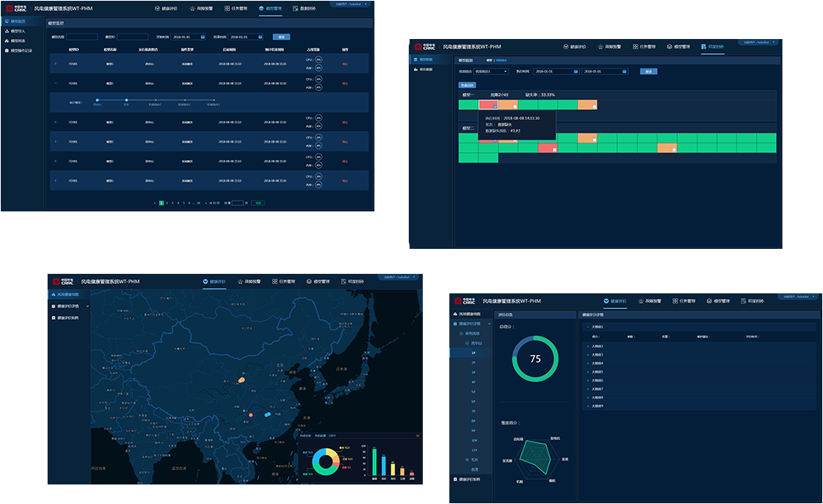Image resolution: width=823 pixels, height=504 pixels.
Task: Click the second node on the execution progress track
Action: pos(126,100)
